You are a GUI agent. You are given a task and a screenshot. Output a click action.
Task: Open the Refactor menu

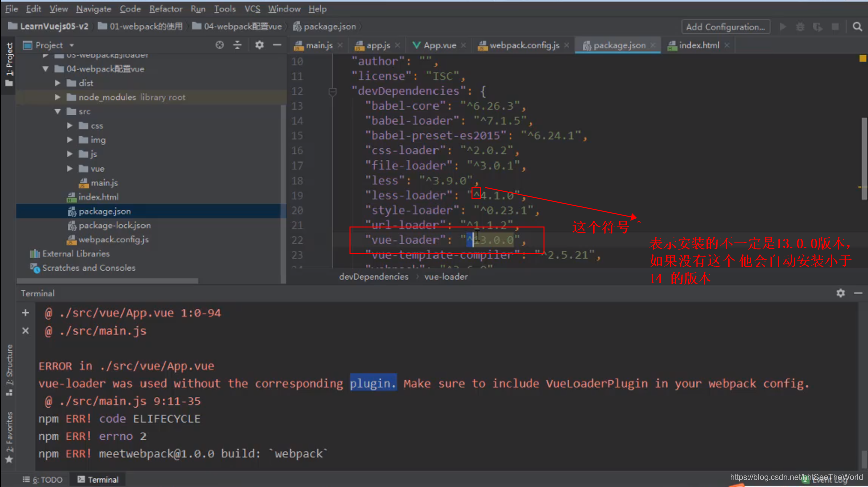tap(166, 9)
